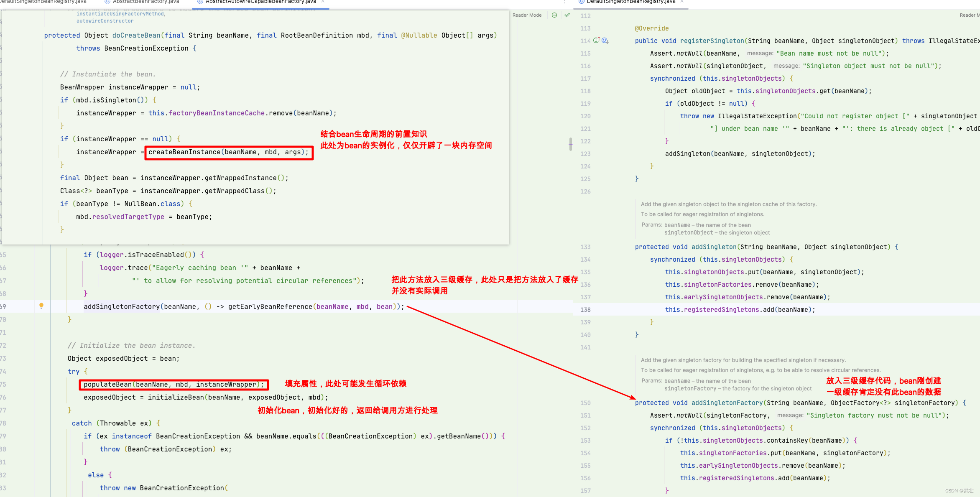Click the left editor vertical scrollbar thumb
Viewport: 980px width, 497px height.
(571, 144)
